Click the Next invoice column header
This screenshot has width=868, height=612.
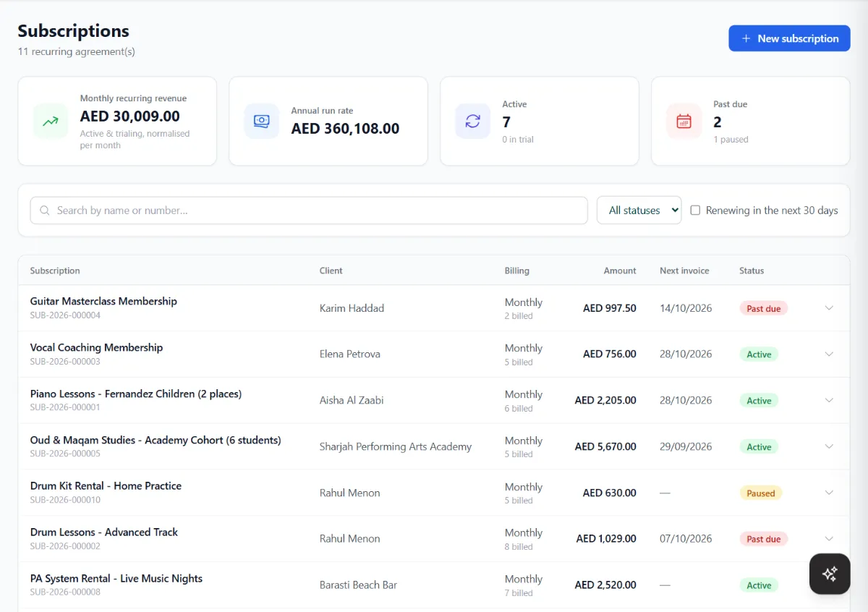pos(684,271)
